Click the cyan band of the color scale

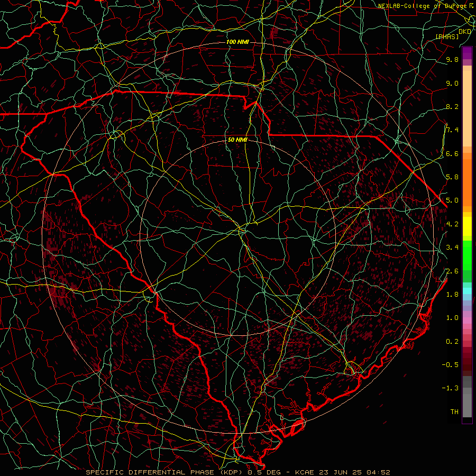point(467,291)
